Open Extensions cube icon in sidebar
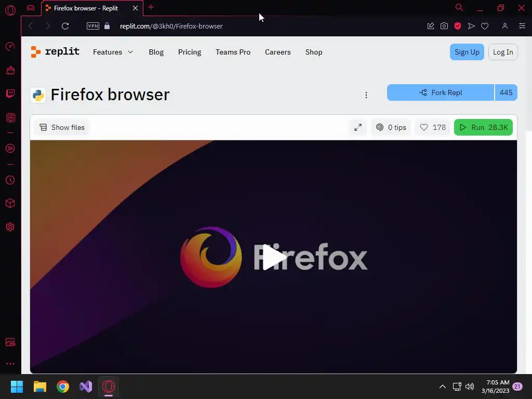 tap(10, 203)
